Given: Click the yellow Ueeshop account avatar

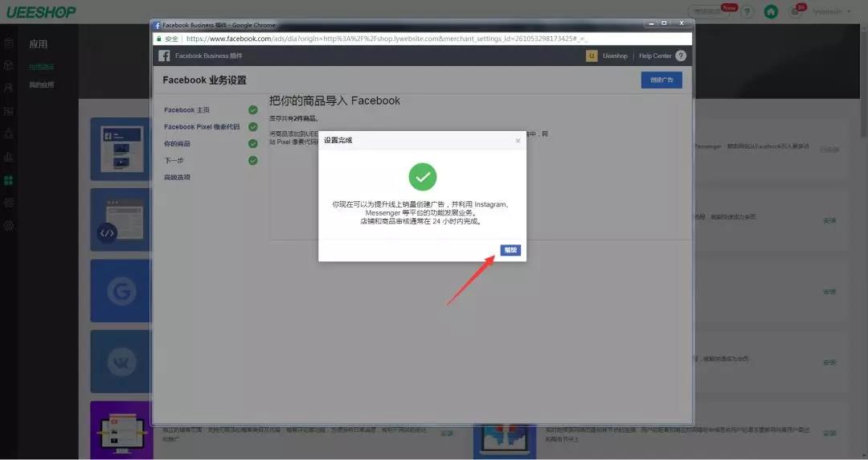Looking at the screenshot, I should (x=592, y=55).
